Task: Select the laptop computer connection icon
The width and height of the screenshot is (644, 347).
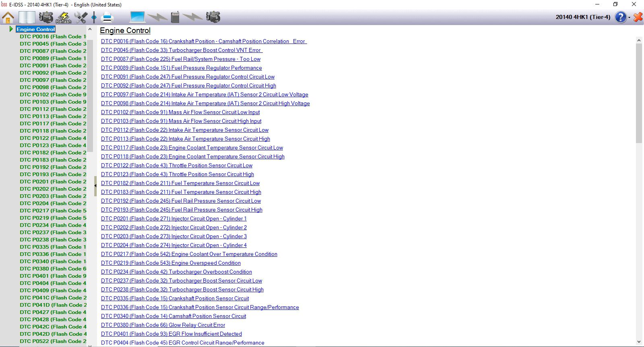Action: coord(137,17)
